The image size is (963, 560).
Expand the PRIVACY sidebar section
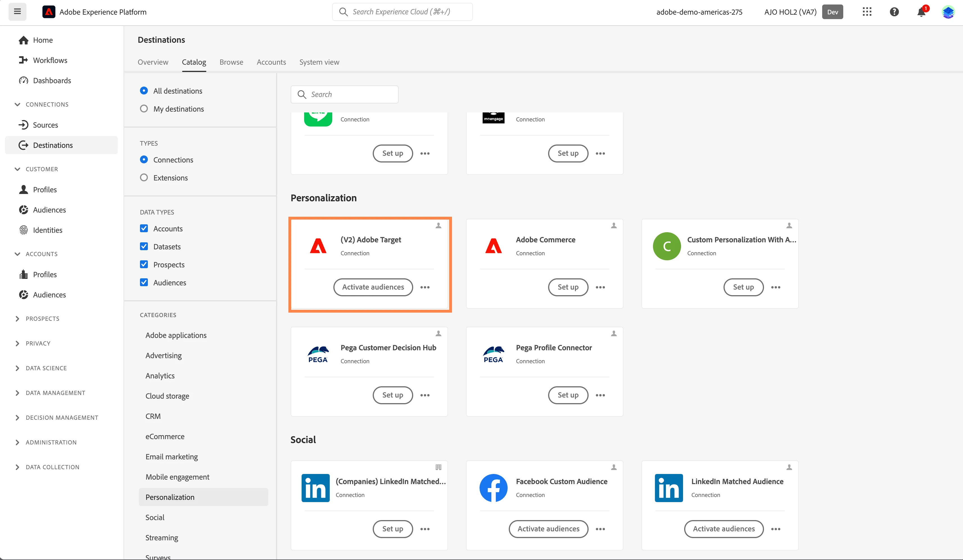pos(17,343)
